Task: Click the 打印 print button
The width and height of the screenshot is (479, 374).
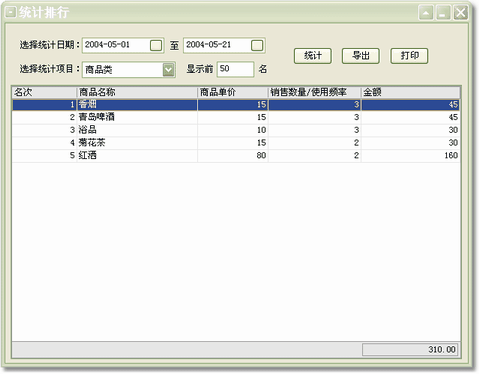Action: pyautogui.click(x=409, y=56)
